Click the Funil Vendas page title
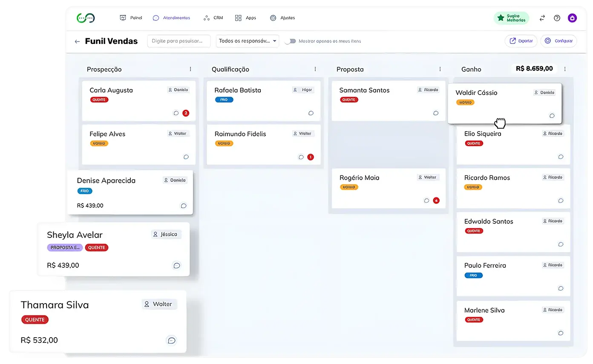Screen dimensions: 593x364 click(111, 41)
